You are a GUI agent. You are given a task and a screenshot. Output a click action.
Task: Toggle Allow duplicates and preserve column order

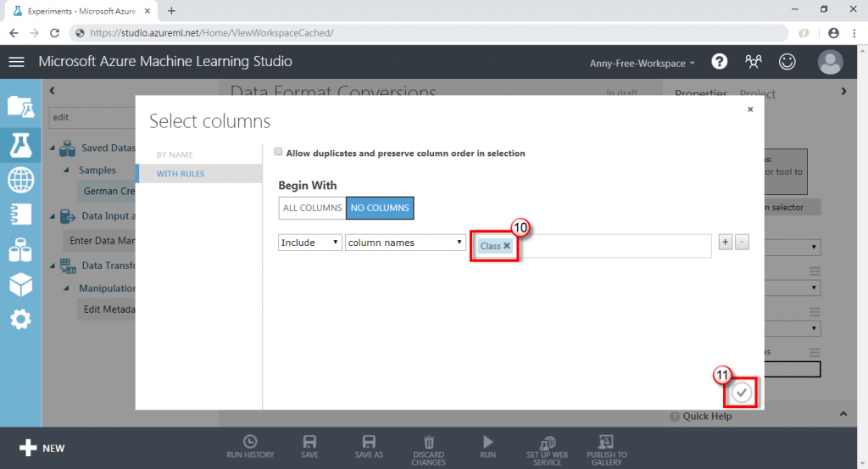(x=278, y=152)
